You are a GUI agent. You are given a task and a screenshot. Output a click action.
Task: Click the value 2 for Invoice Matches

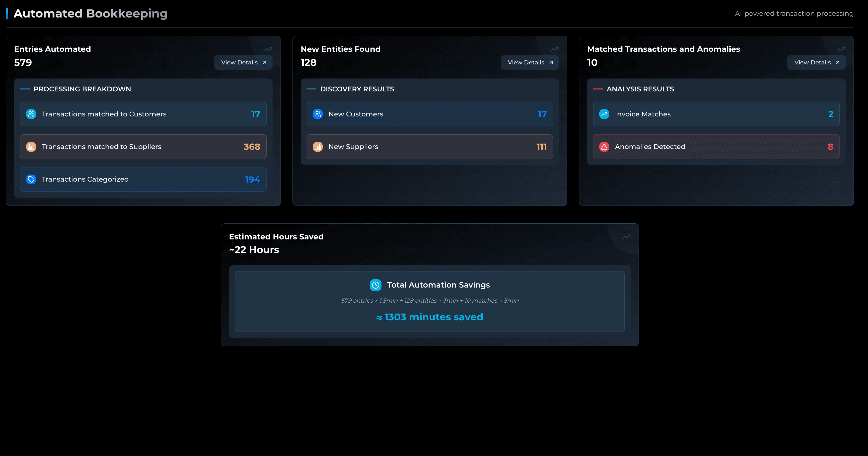pos(831,114)
